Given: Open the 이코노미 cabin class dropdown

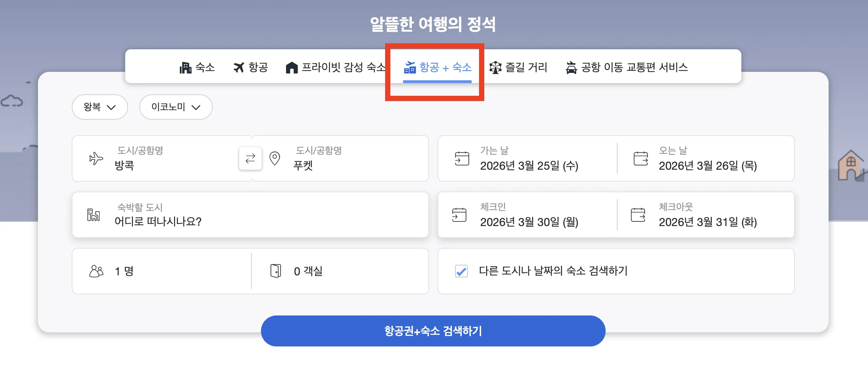Looking at the screenshot, I should (176, 107).
